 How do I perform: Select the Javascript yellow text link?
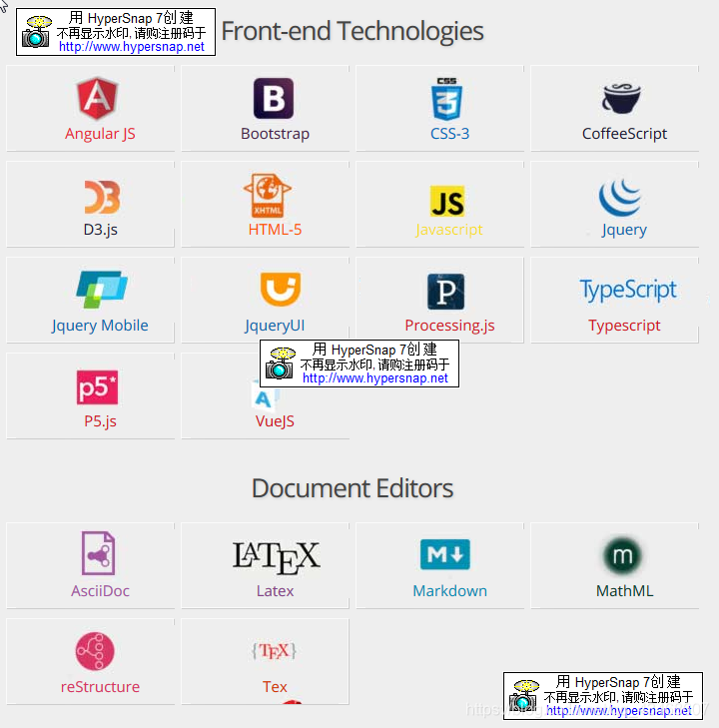click(x=448, y=230)
